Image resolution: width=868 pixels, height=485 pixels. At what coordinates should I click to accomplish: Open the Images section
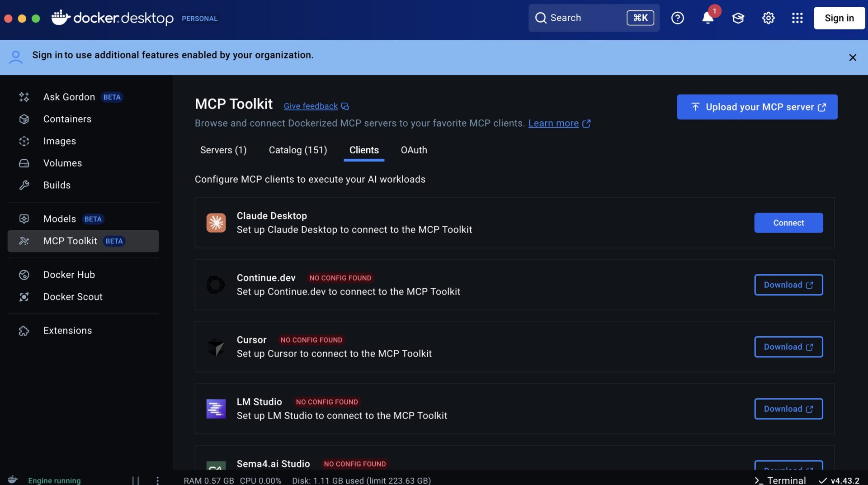point(60,141)
